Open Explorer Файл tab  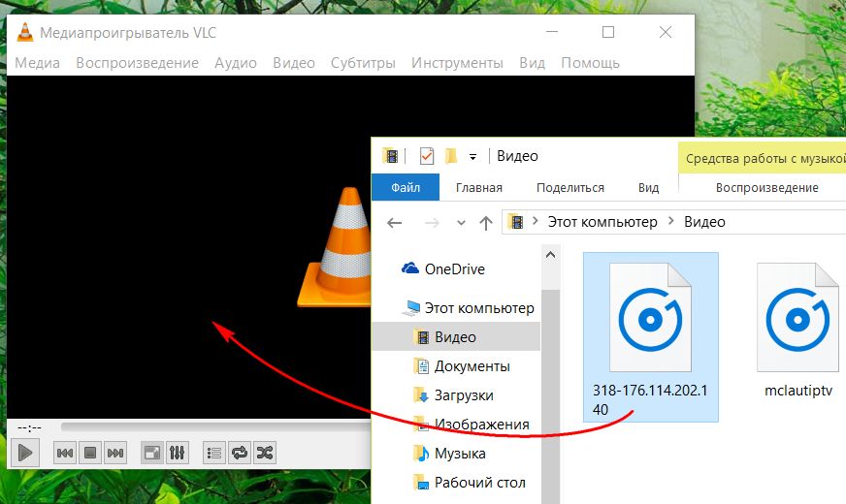(406, 188)
